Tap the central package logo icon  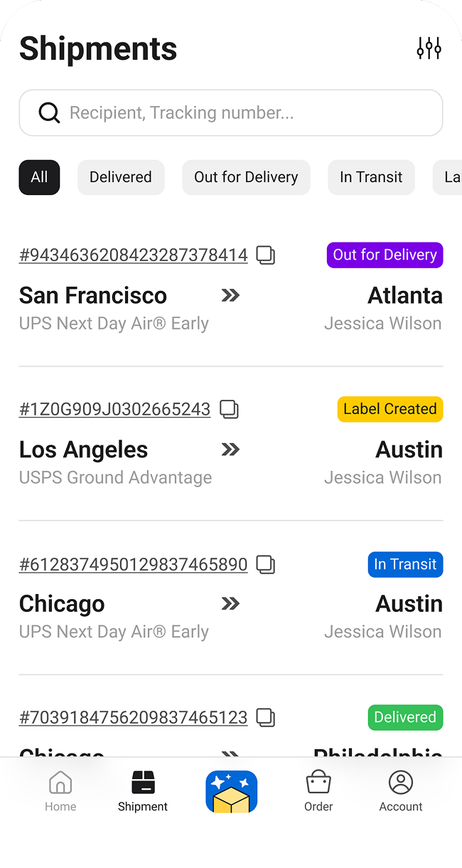(x=231, y=791)
